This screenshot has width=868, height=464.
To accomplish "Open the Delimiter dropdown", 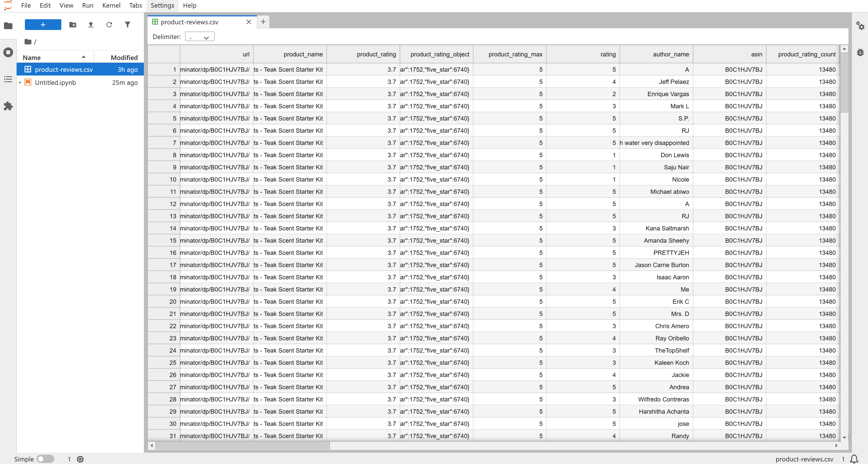I will (x=199, y=36).
